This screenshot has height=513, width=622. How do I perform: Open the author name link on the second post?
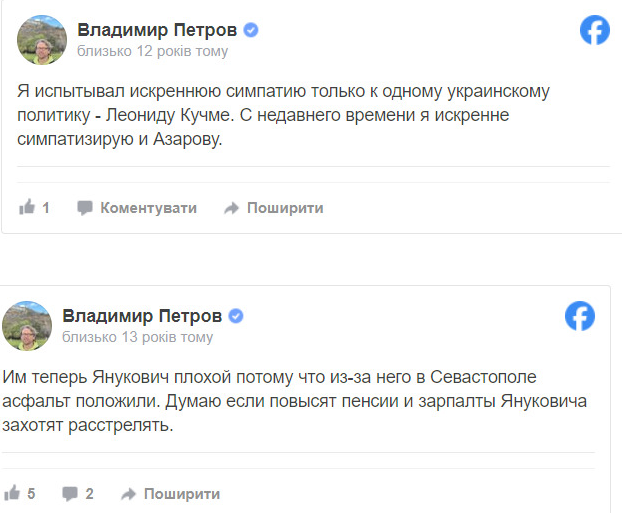tap(144, 316)
